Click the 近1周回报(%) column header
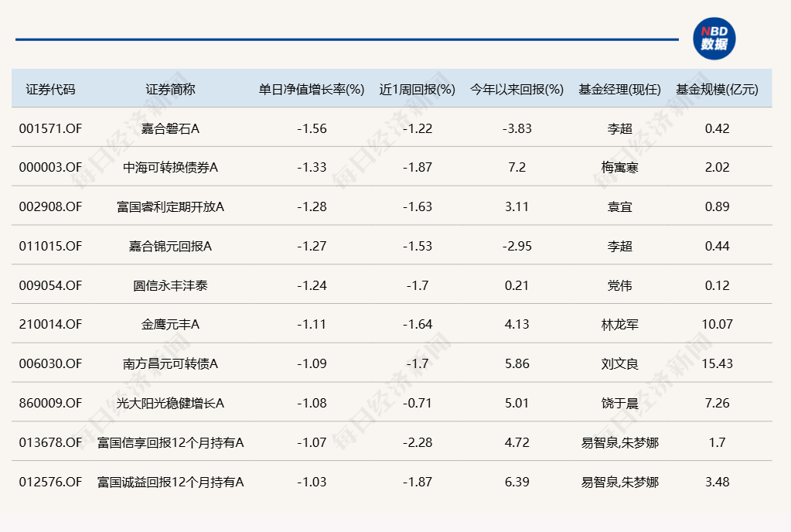The height and width of the screenshot is (532, 791). pyautogui.click(x=418, y=89)
